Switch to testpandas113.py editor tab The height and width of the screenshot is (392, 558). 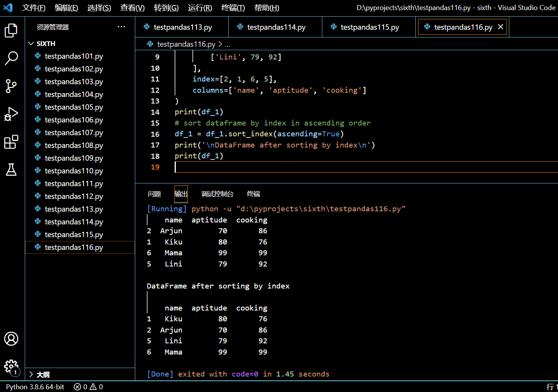click(182, 27)
